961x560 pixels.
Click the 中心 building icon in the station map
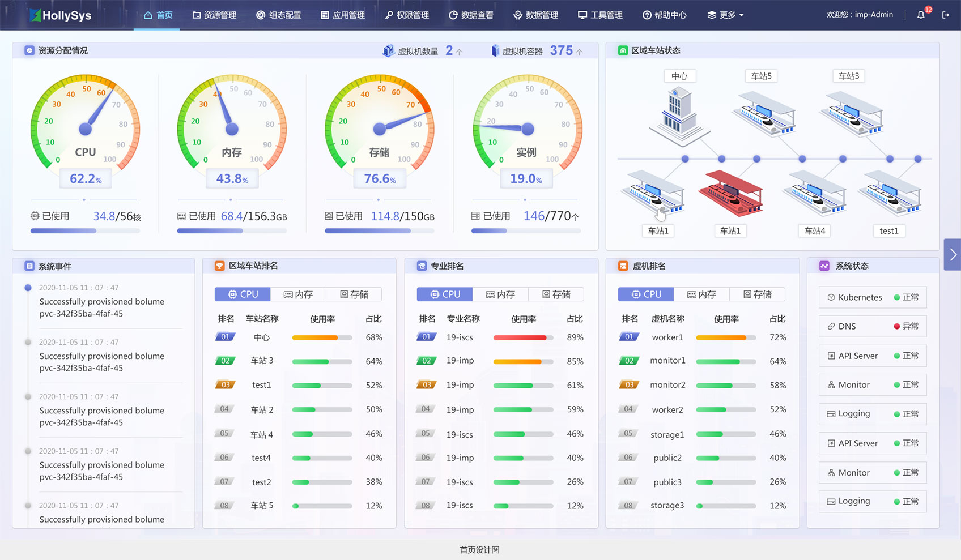(x=679, y=113)
